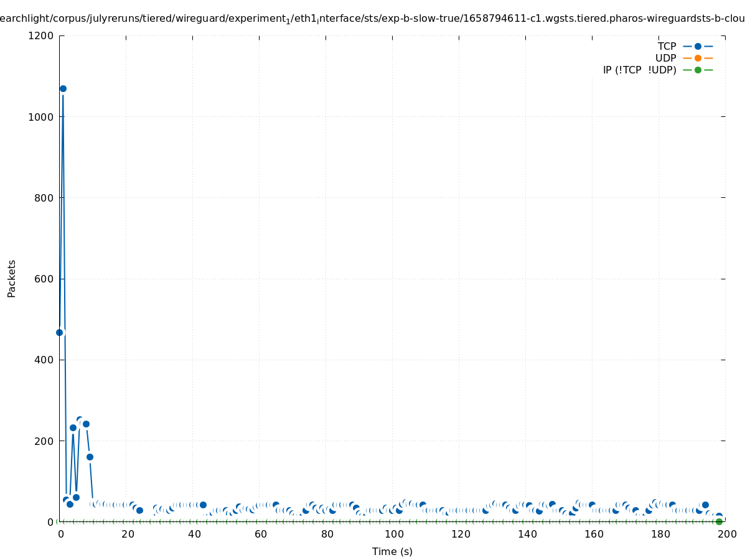Click the first TCP point near 467 packets

[x=60, y=332]
